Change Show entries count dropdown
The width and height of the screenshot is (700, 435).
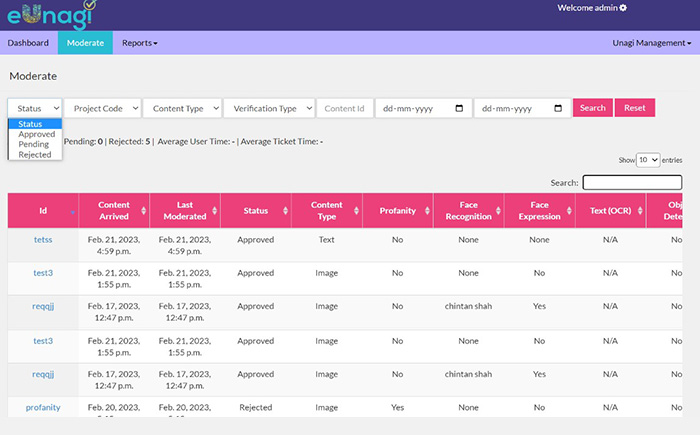coord(648,160)
